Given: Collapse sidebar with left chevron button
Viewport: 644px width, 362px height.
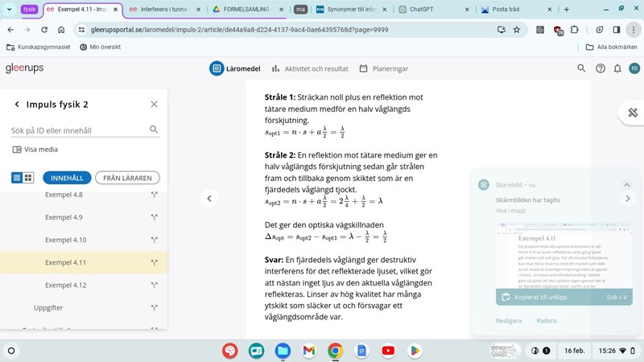Looking at the screenshot, I should (209, 198).
